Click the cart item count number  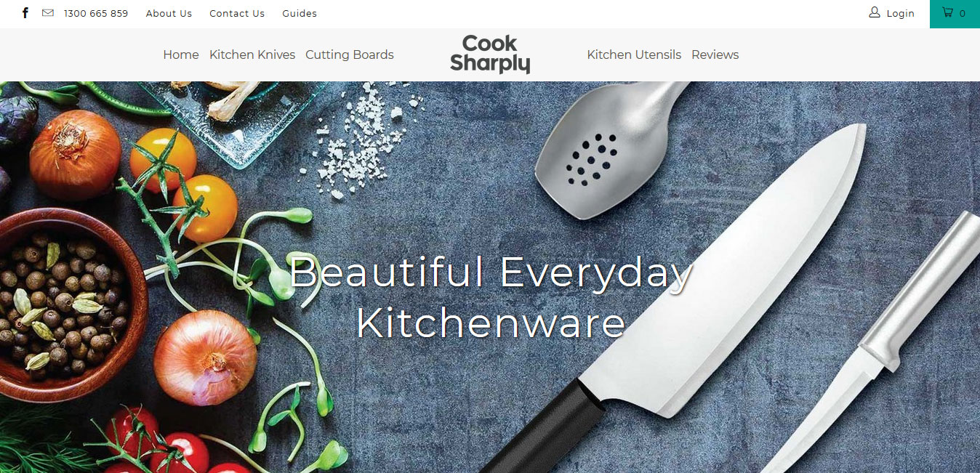pyautogui.click(x=963, y=13)
